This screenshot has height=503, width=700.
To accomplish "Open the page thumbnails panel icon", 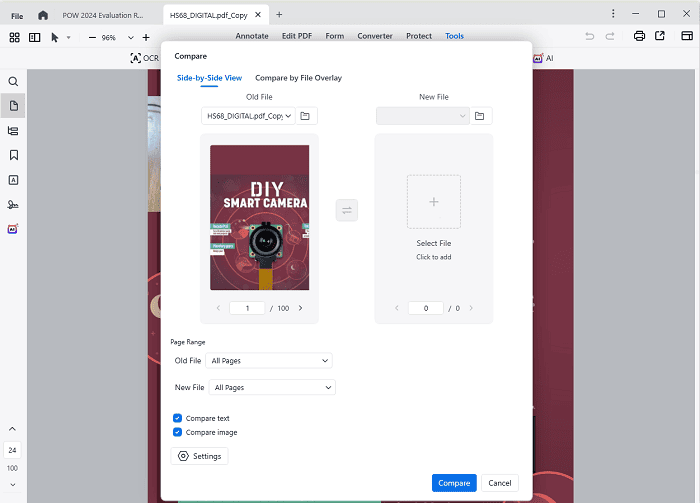I will (13, 105).
